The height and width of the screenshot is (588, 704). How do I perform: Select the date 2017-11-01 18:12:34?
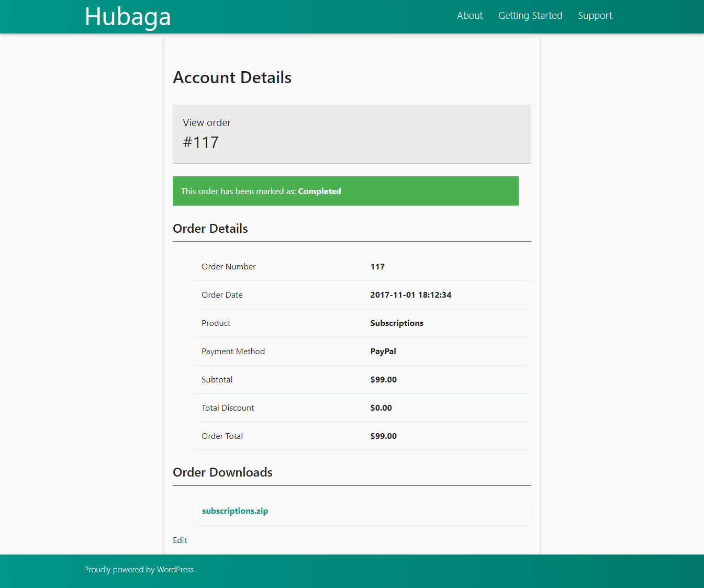point(411,295)
